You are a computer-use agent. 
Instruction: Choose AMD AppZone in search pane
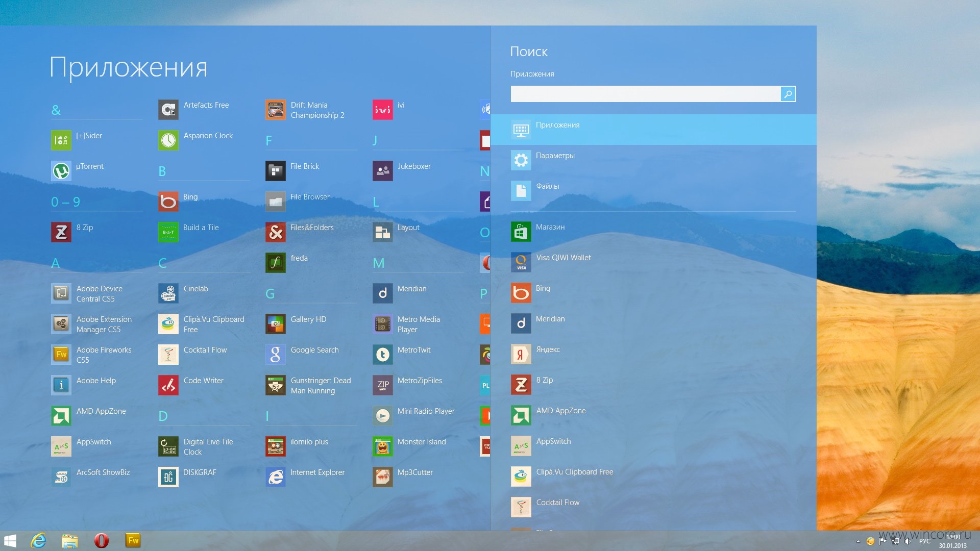[x=653, y=415]
